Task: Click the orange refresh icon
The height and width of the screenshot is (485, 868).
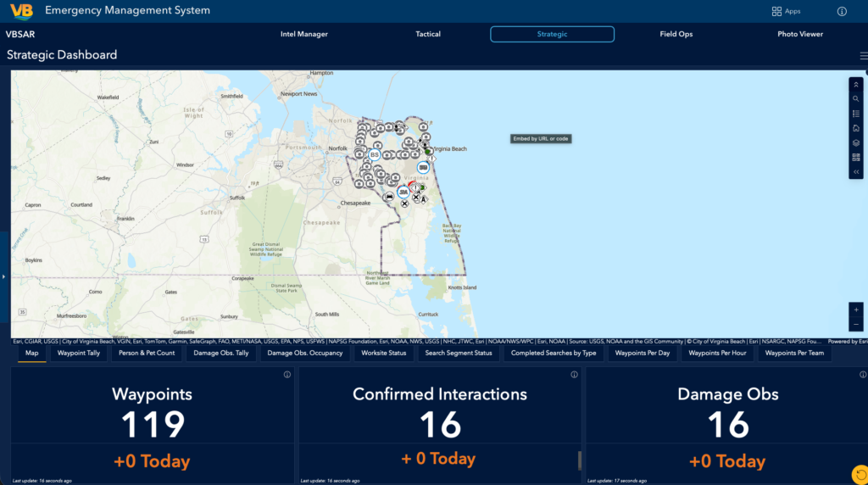Action: coord(860,475)
